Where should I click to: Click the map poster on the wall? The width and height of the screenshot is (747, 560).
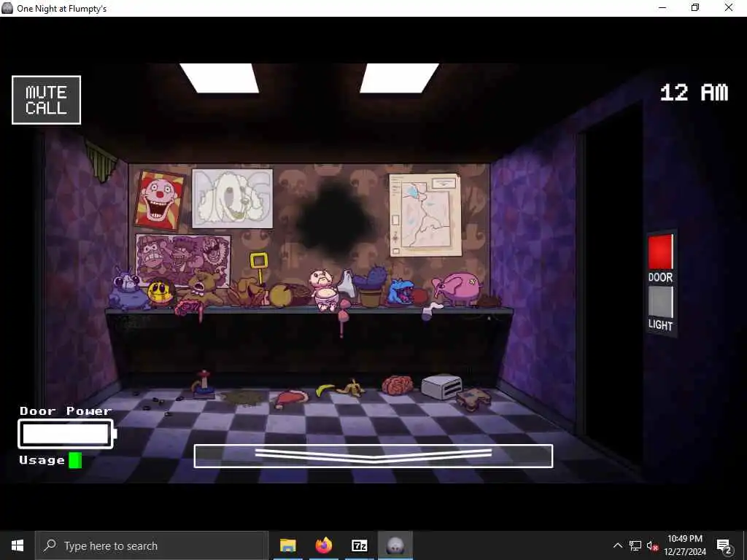coord(425,215)
